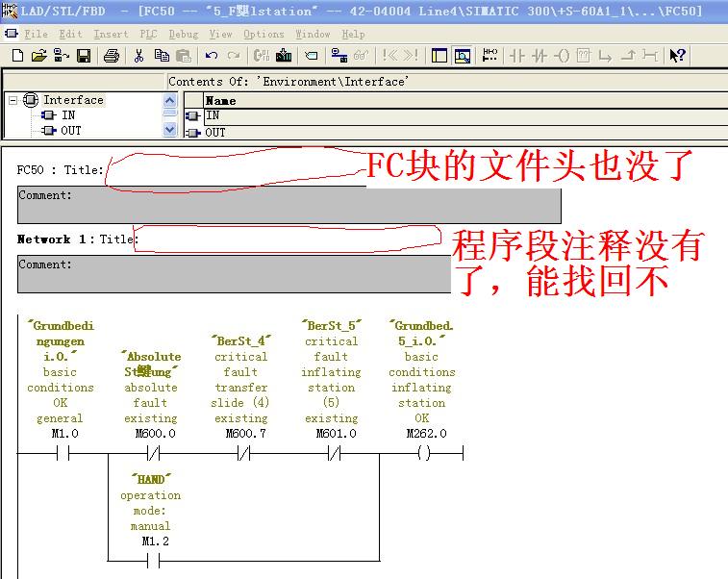Click the Copy icon

[x=162, y=56]
